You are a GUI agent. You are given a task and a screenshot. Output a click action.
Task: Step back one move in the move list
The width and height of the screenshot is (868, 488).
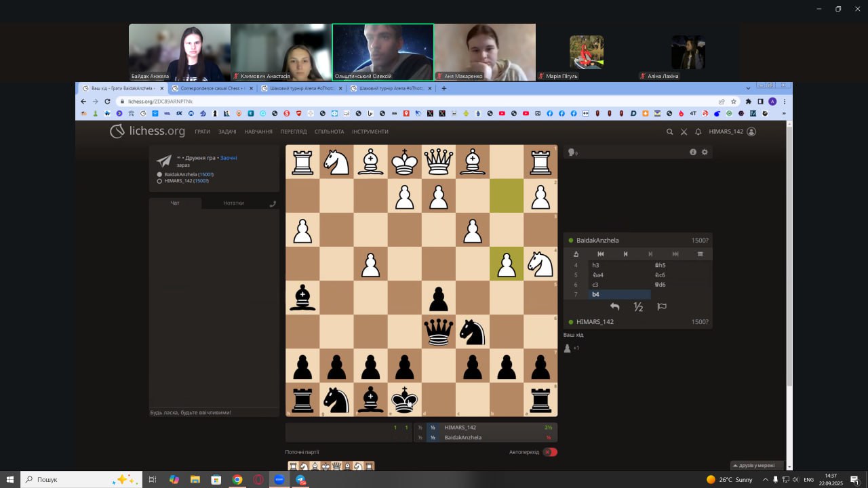[625, 254]
